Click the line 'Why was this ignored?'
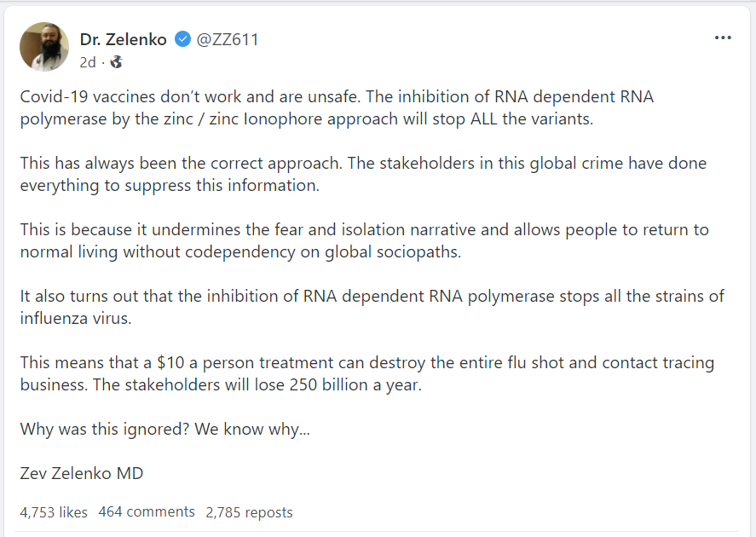 click(x=164, y=429)
